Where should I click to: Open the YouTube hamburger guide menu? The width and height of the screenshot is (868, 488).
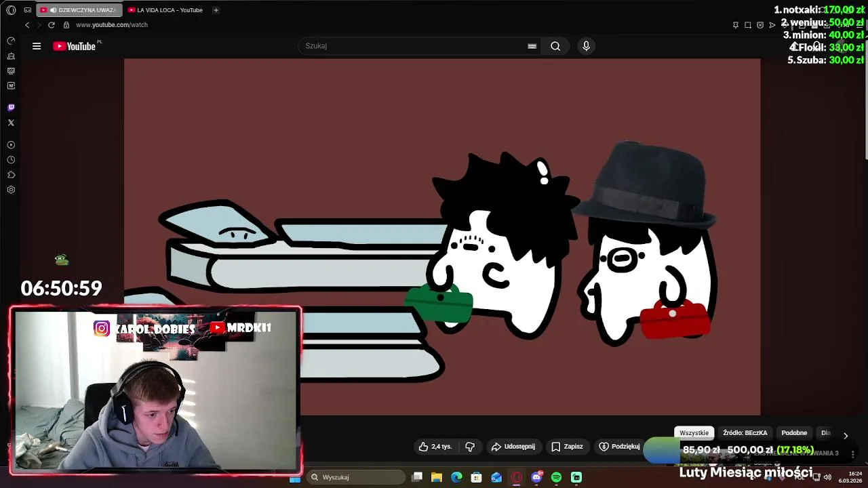[x=37, y=46]
